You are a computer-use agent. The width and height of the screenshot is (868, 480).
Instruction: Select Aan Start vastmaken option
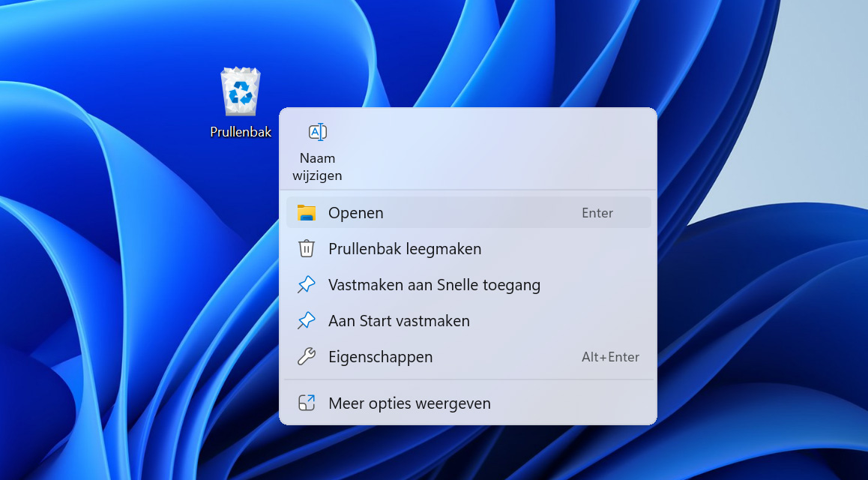click(468, 320)
